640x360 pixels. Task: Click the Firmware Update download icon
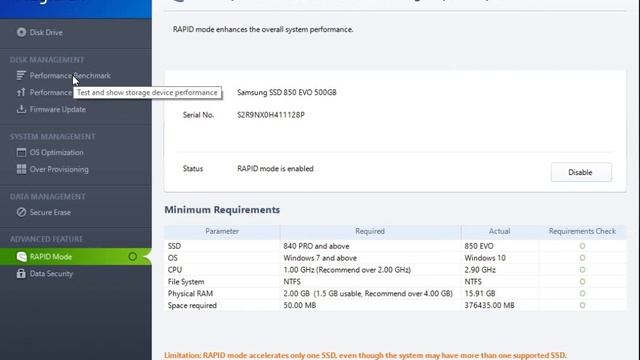coord(21,109)
